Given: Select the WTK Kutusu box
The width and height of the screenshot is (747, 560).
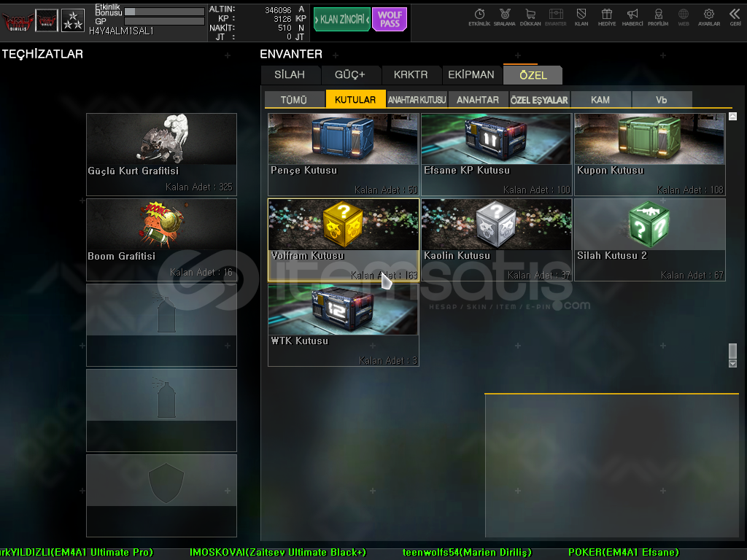Looking at the screenshot, I should [344, 325].
